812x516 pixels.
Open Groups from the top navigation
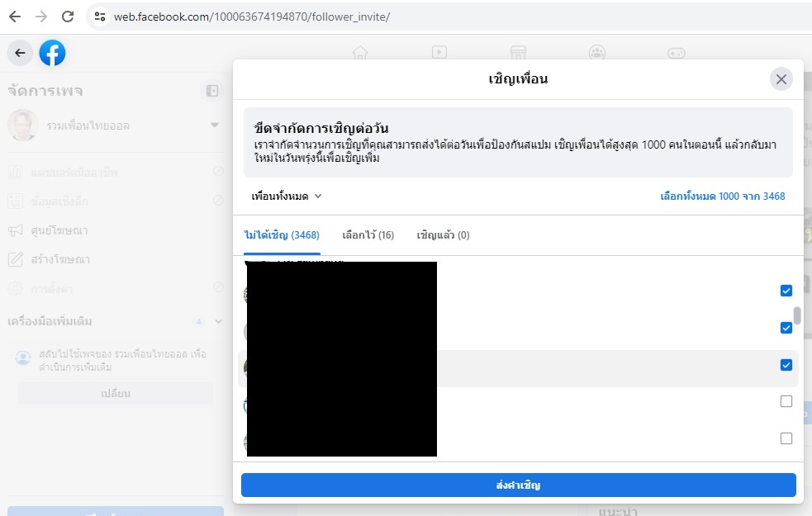(x=597, y=52)
